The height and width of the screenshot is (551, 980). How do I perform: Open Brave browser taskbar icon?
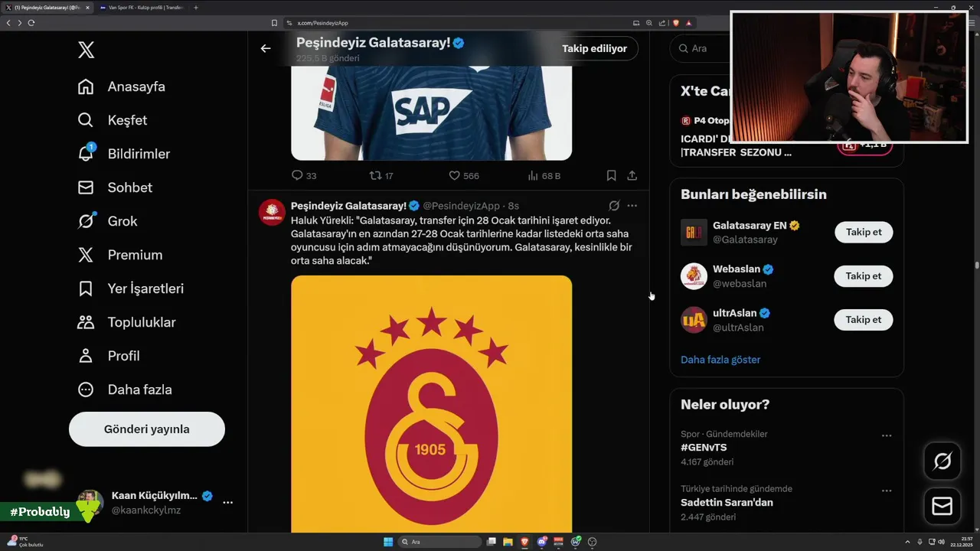(x=524, y=542)
